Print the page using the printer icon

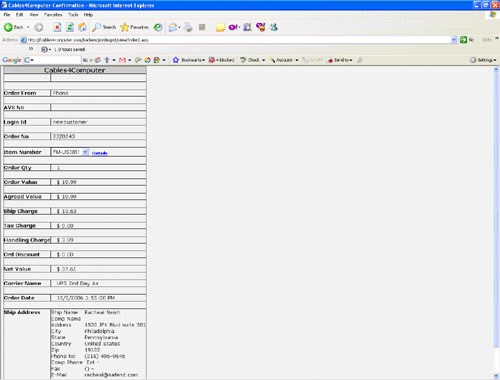(x=188, y=27)
